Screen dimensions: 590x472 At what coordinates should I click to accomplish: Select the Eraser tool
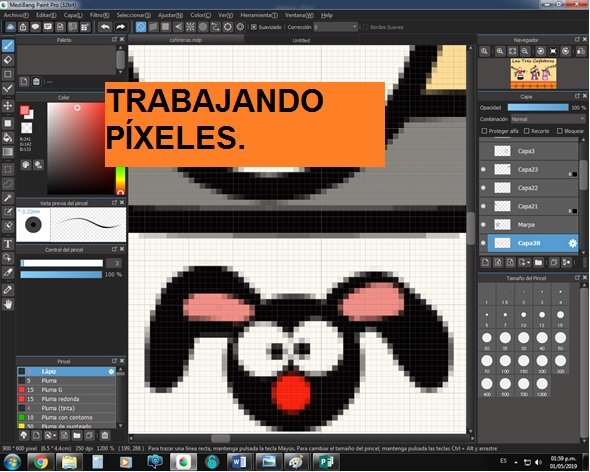click(x=8, y=60)
